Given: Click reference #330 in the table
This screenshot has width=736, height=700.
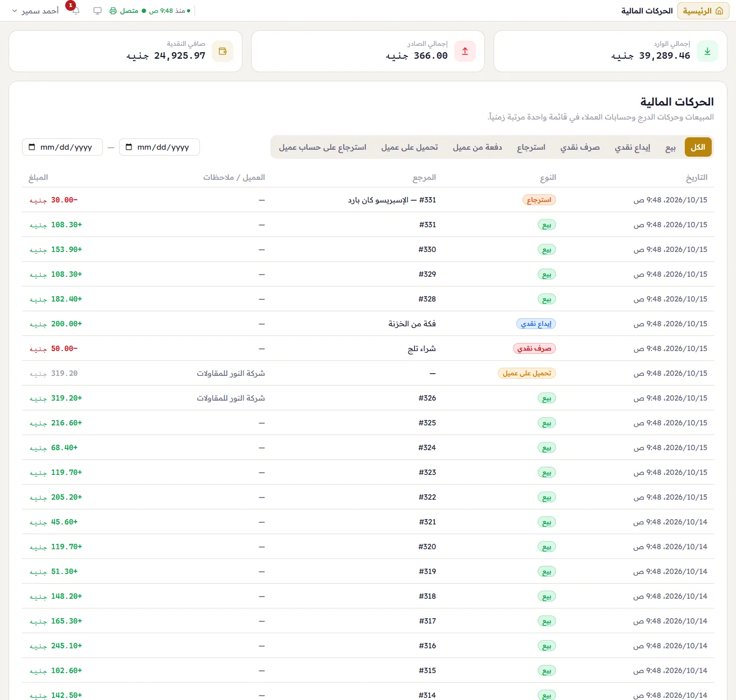Looking at the screenshot, I should click(x=427, y=249).
